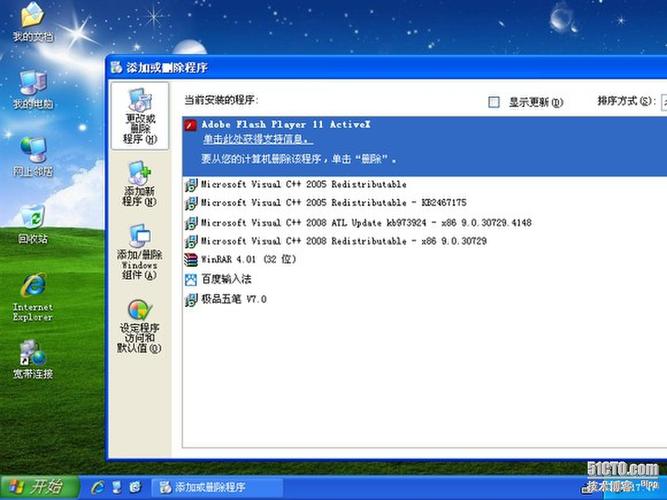Click the Internet Explorer quick launch icon

[97, 487]
